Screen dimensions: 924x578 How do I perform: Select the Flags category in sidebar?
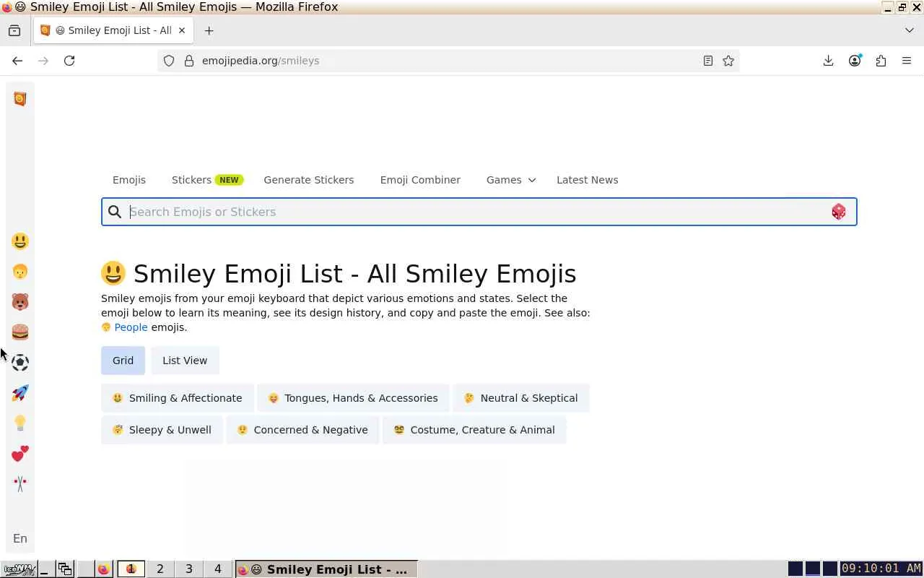click(20, 484)
